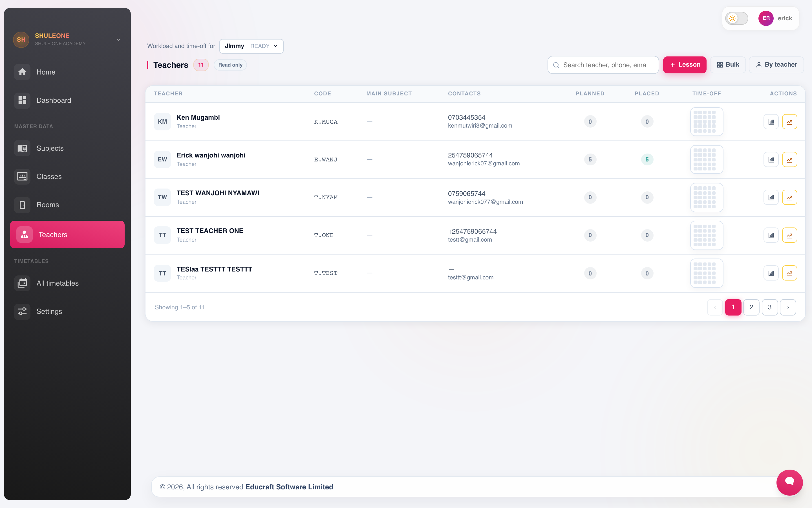
Task: Open workload chart for Erick wanjohi wanjohi
Action: (771, 159)
